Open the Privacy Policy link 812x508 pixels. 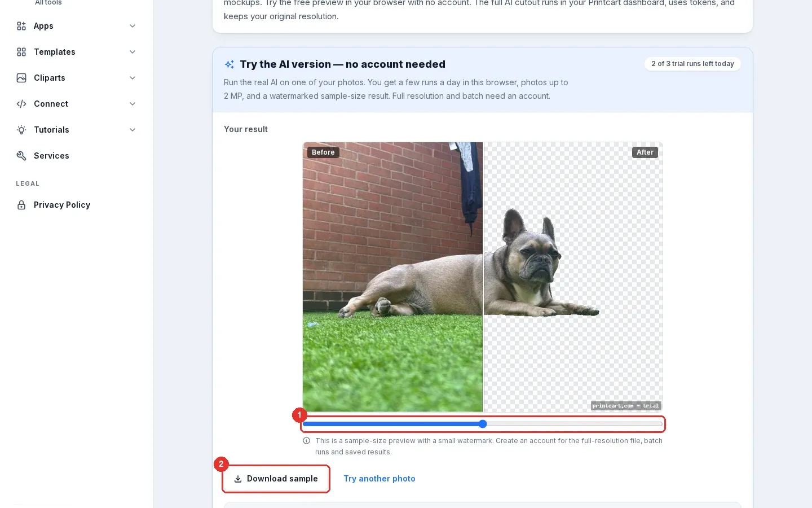(77, 205)
